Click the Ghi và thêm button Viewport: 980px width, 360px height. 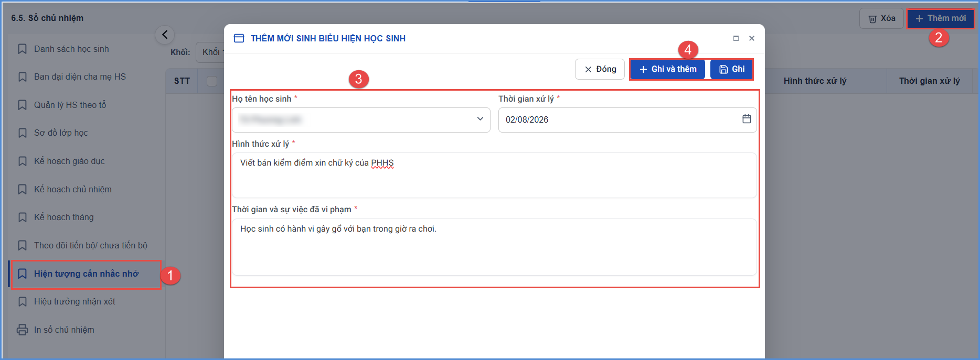(x=668, y=69)
